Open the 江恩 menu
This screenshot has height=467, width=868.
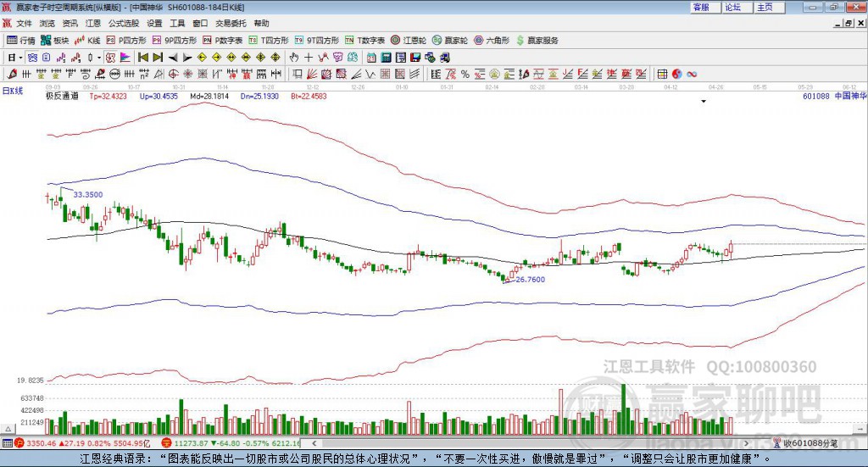click(93, 23)
